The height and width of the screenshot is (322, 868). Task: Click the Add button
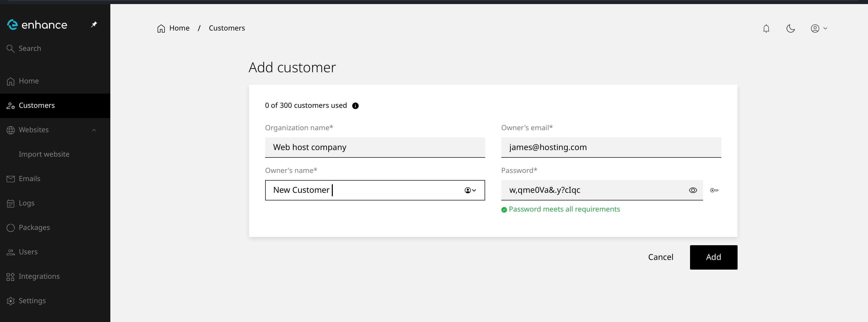(713, 257)
